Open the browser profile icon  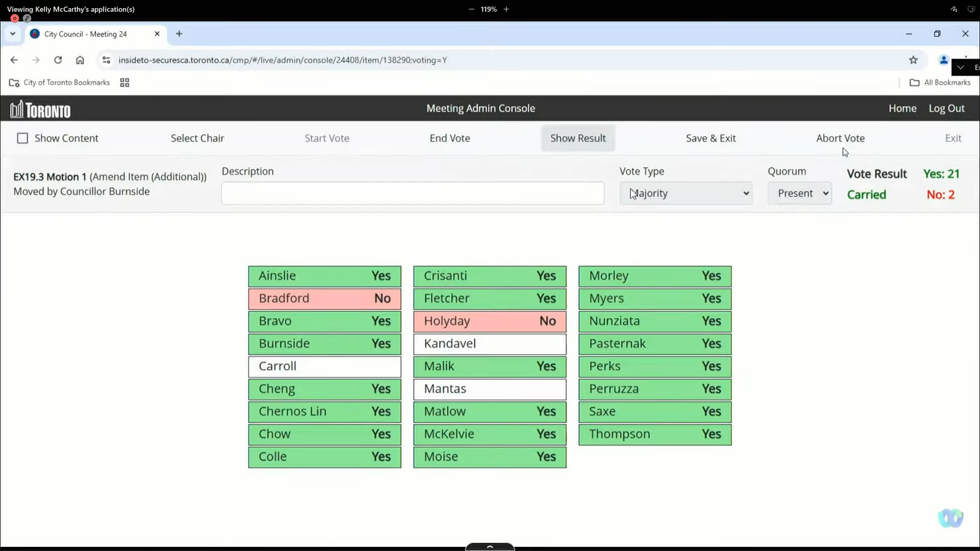click(943, 60)
